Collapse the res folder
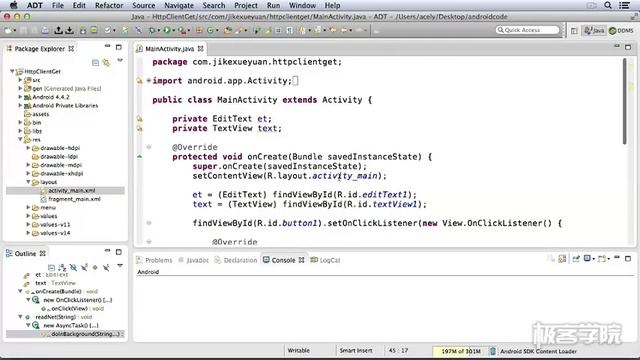640x360 pixels. 20,139
